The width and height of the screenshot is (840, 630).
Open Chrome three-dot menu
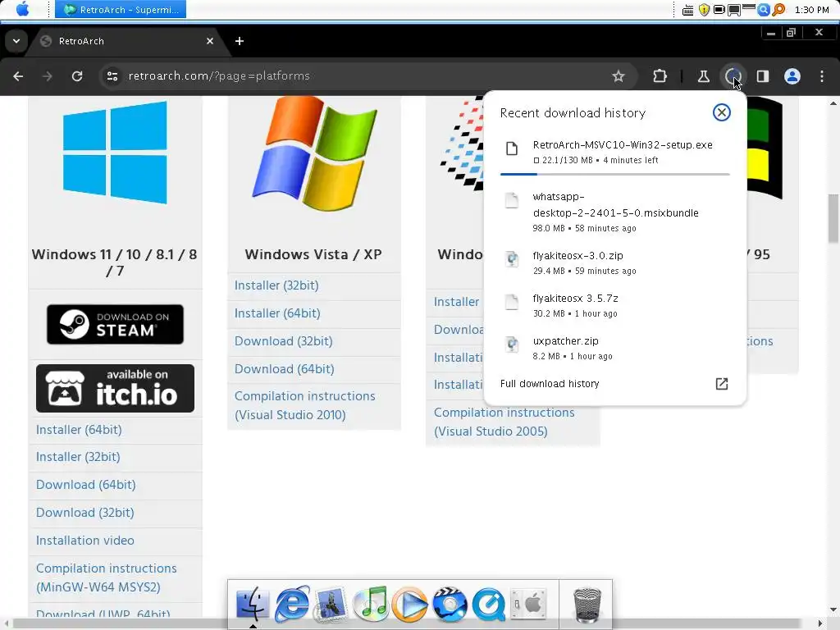point(822,76)
